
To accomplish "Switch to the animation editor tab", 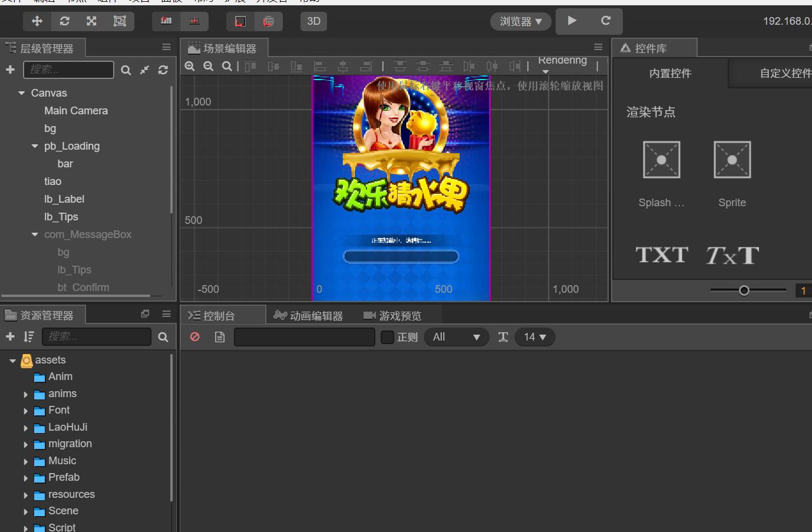I will coord(309,316).
